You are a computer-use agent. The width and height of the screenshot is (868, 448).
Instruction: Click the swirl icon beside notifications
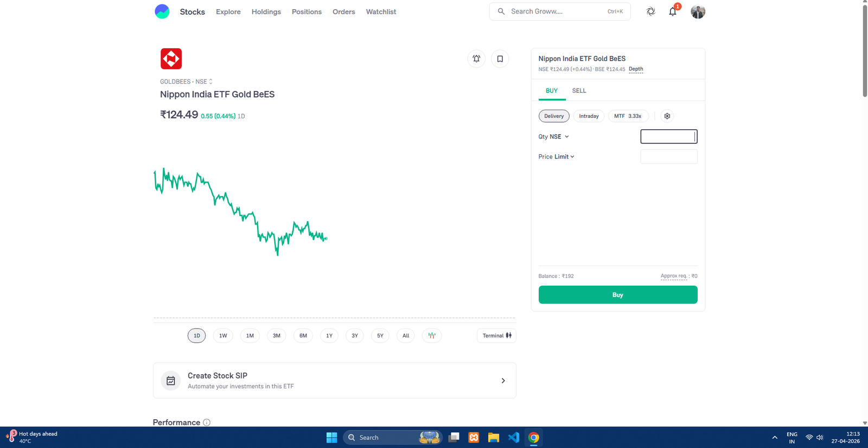pos(651,11)
